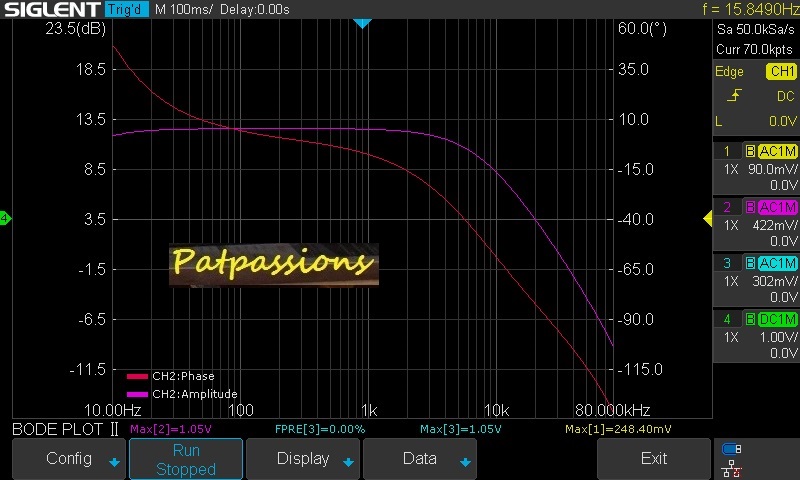Expand the Config menu

point(69,459)
